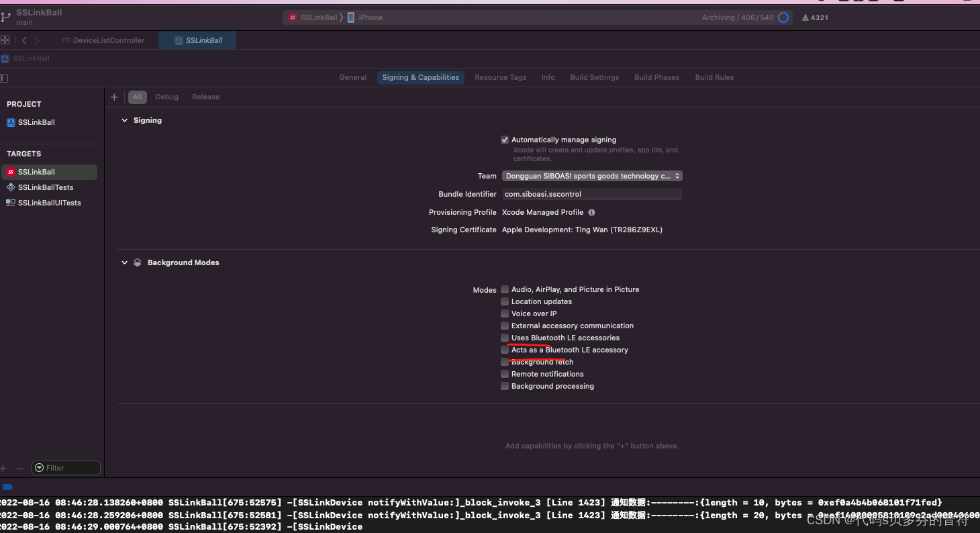The height and width of the screenshot is (533, 980).
Task: Go back with the left chevron
Action: click(24, 40)
